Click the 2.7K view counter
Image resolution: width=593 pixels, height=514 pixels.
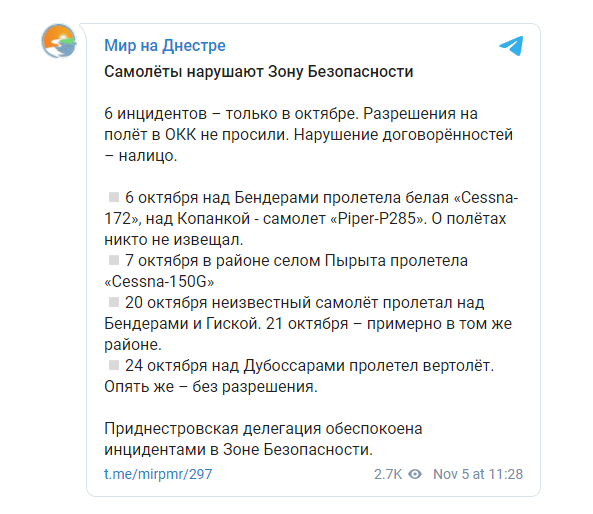(388, 474)
